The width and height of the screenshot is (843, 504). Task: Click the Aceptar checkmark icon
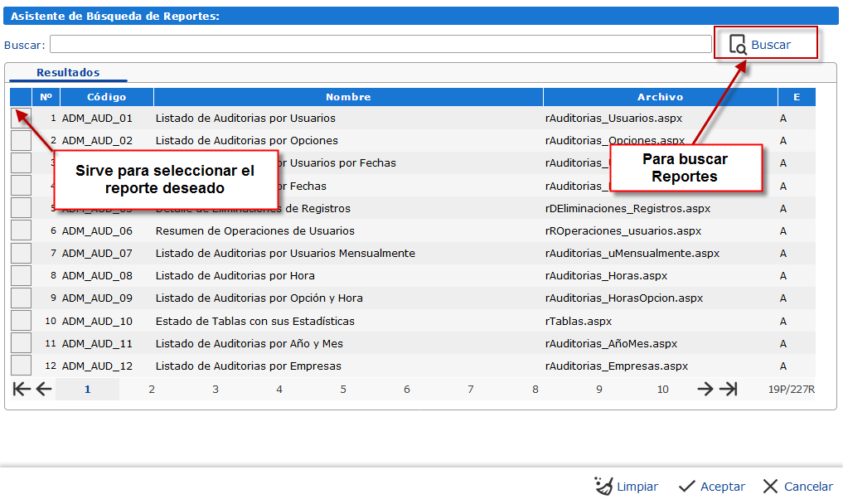(687, 486)
